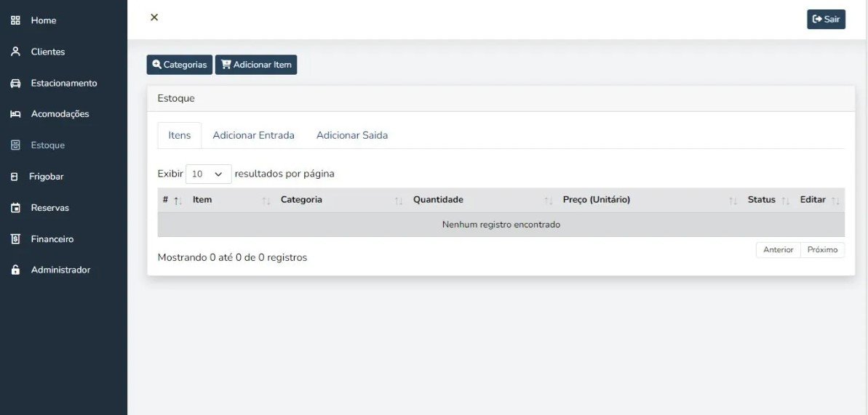Screen dimensions: 868x415
Task: Click the Frigobar fridge icon
Action: point(14,177)
